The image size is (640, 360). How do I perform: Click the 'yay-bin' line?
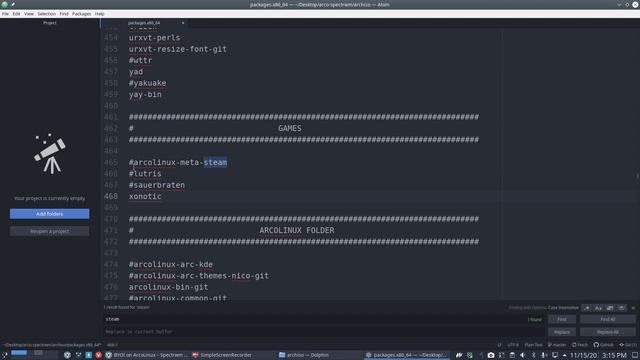point(145,94)
